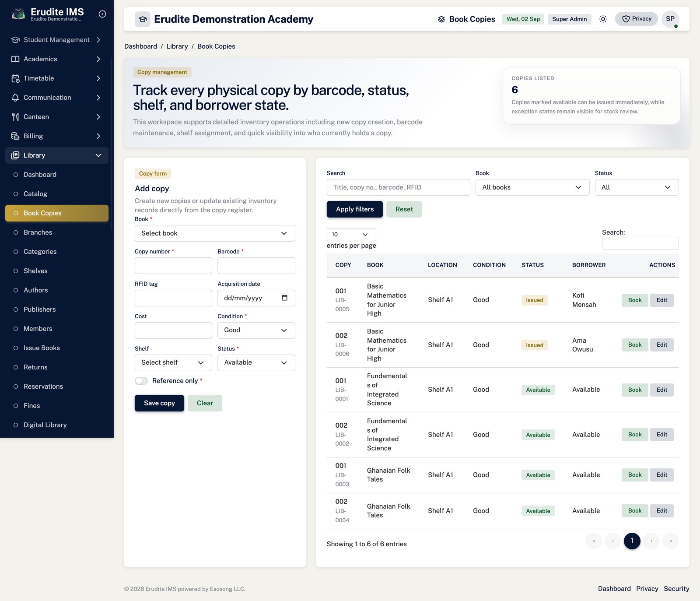
Task: Click the graduation cap icon beside academy name
Action: [143, 19]
